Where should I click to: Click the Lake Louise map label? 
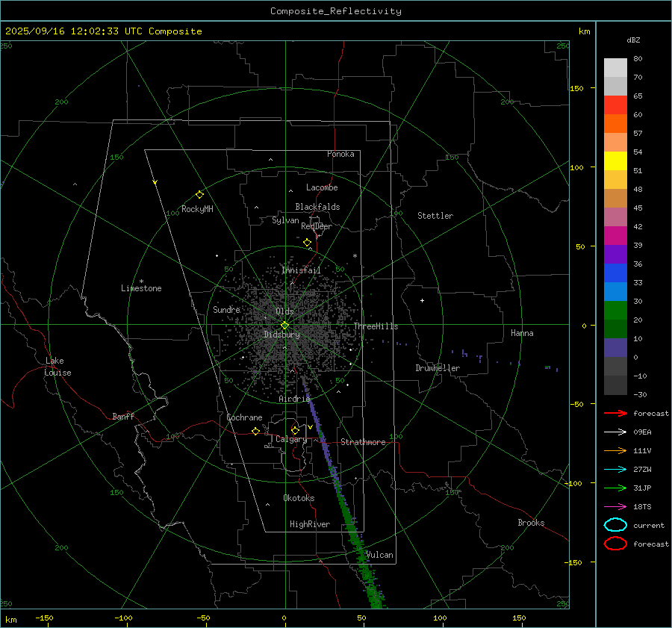(x=58, y=367)
